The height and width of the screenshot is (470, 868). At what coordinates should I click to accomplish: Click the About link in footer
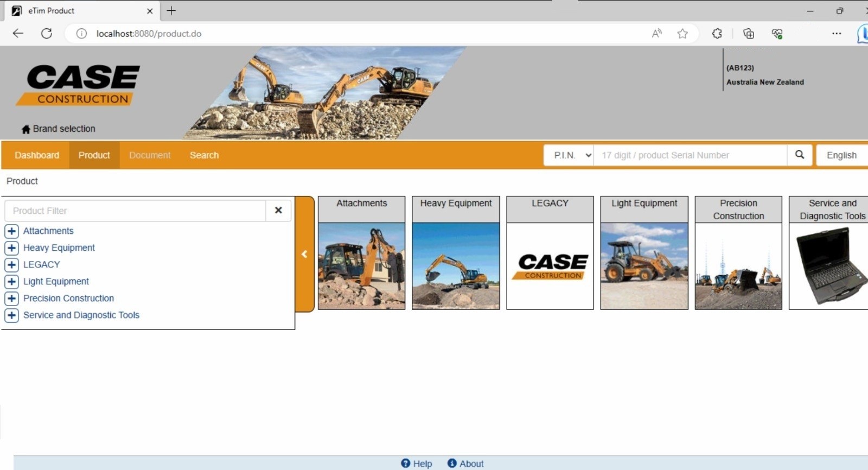coord(471,463)
